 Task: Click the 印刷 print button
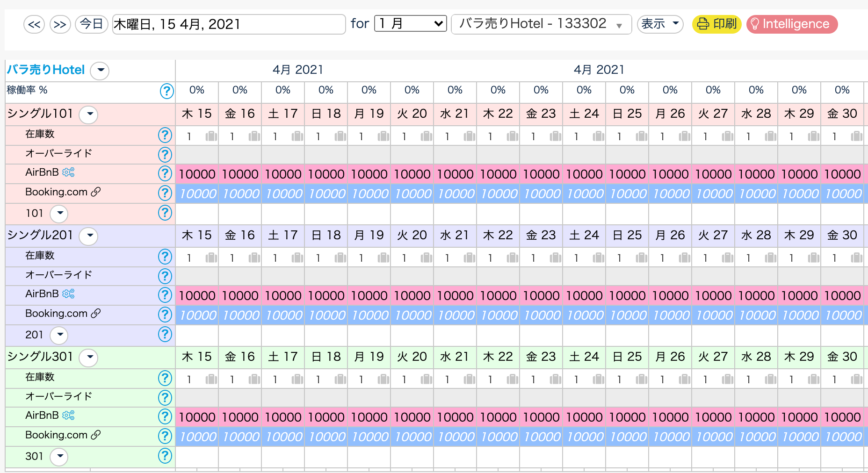[716, 24]
